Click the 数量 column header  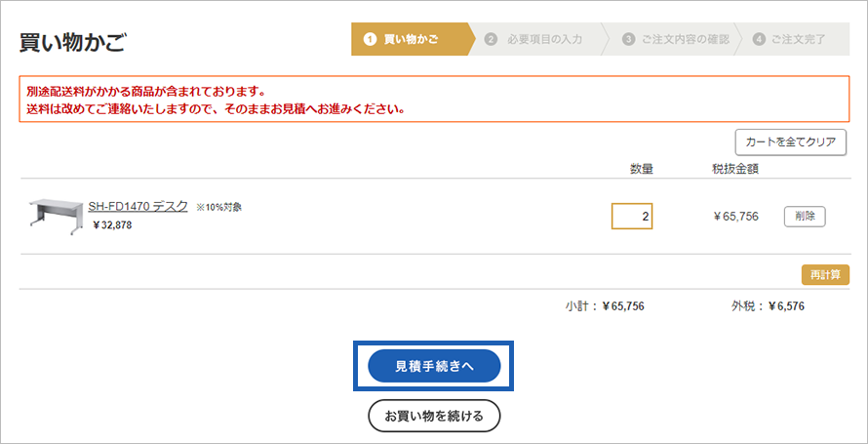tap(641, 169)
